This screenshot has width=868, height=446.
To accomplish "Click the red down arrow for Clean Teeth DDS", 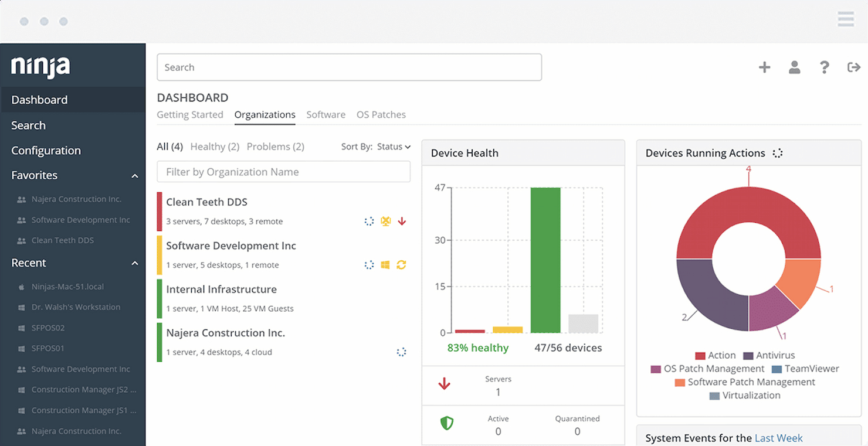I will [x=402, y=221].
